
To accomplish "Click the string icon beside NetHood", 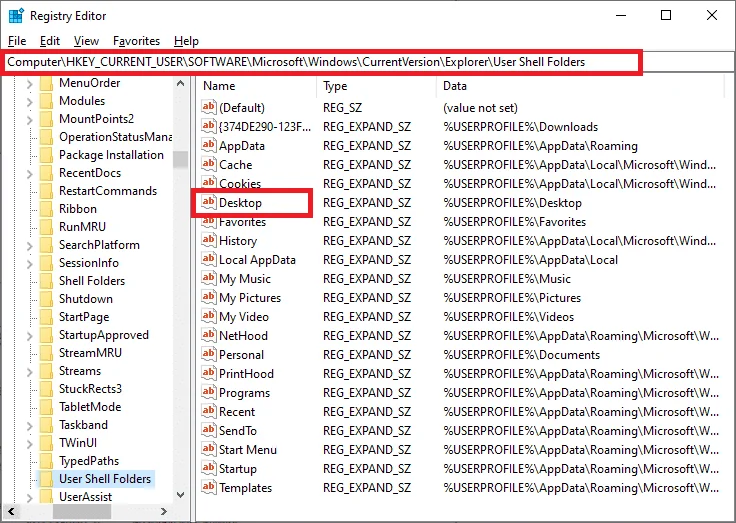I will click(209, 335).
